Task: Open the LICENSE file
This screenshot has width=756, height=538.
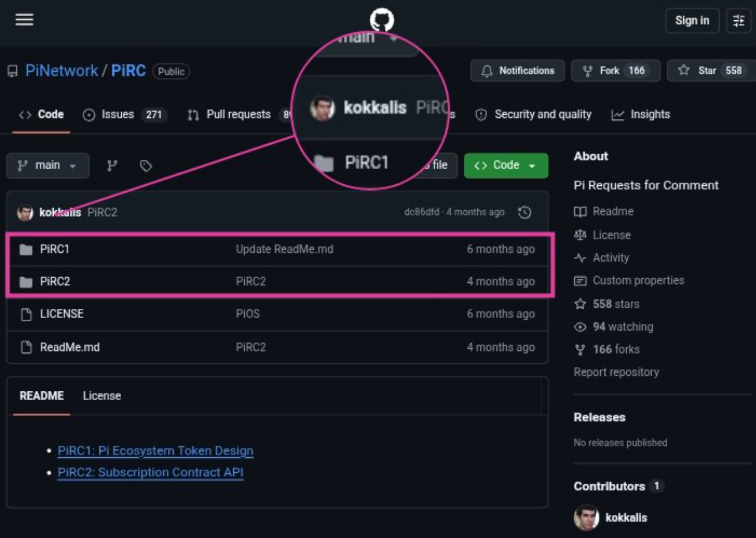Action: [x=62, y=313]
